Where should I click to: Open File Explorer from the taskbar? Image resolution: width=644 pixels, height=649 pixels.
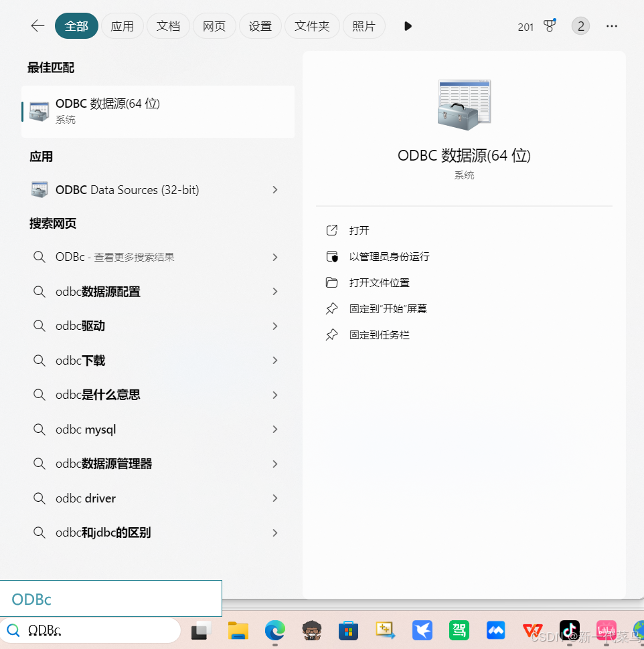pos(238,630)
